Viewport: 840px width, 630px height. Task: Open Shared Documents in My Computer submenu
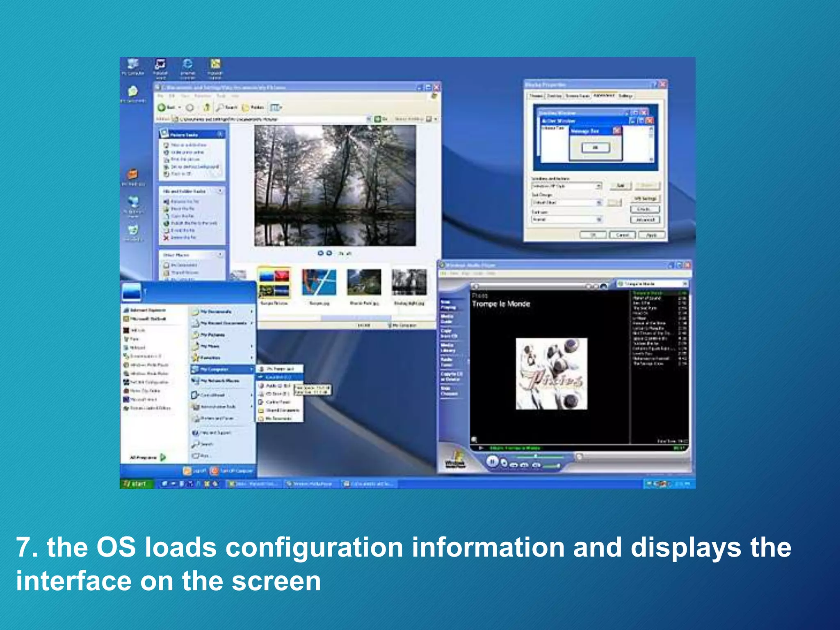point(280,410)
